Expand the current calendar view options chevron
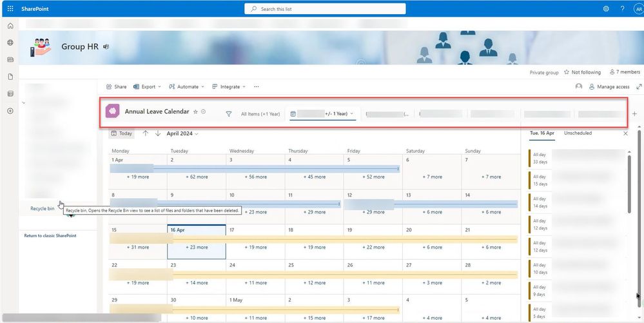644x323 pixels. click(352, 114)
